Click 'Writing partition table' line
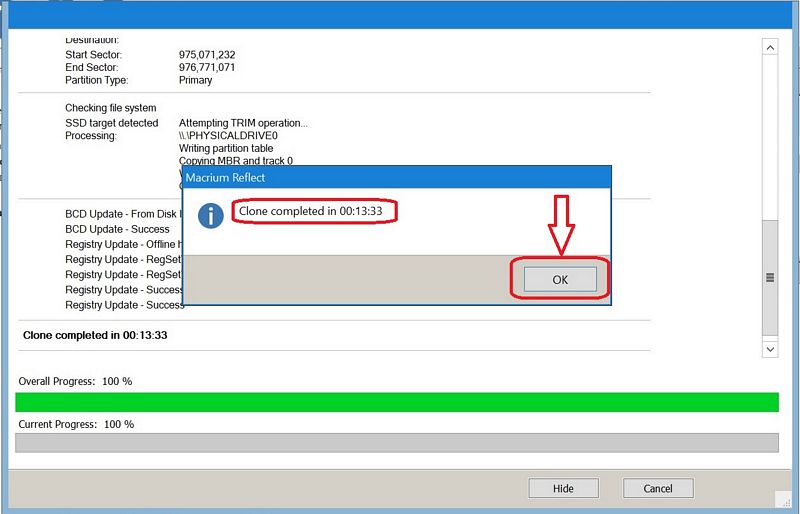 (226, 148)
